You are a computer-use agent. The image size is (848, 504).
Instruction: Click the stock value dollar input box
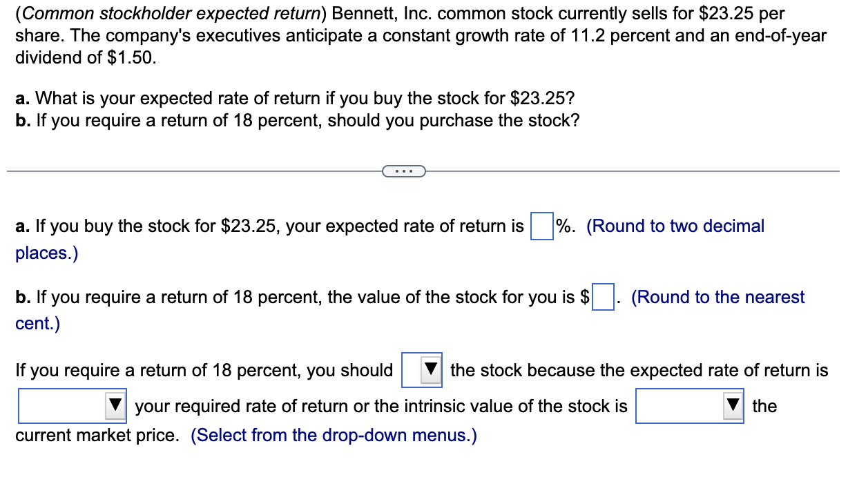(603, 298)
